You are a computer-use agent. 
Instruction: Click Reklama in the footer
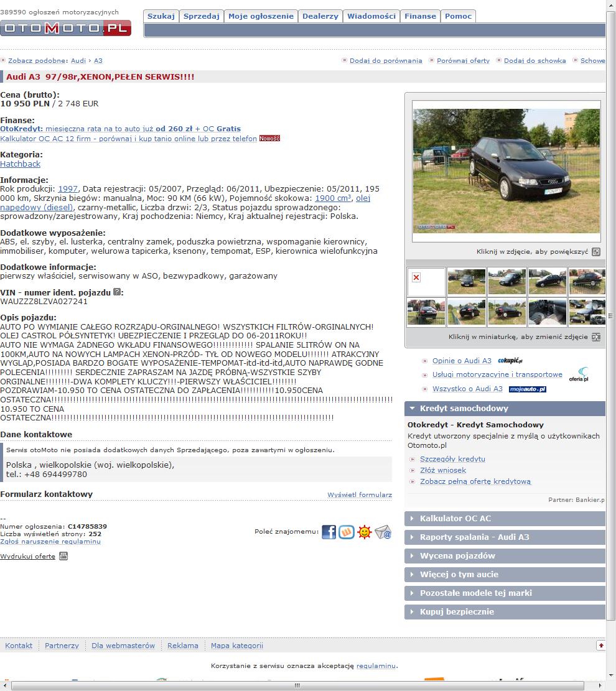[x=182, y=646]
